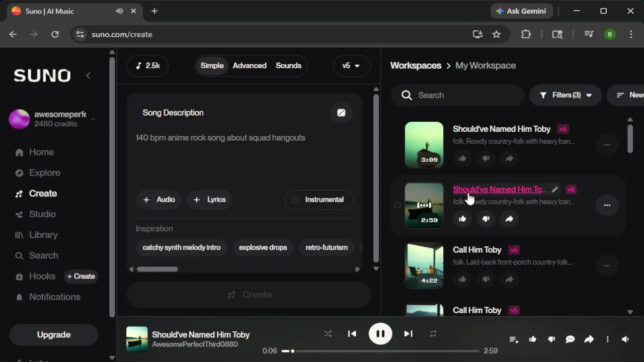Share the Call Him Toby 4:22 track
Viewport: 644px width, 362px height.
(509, 279)
